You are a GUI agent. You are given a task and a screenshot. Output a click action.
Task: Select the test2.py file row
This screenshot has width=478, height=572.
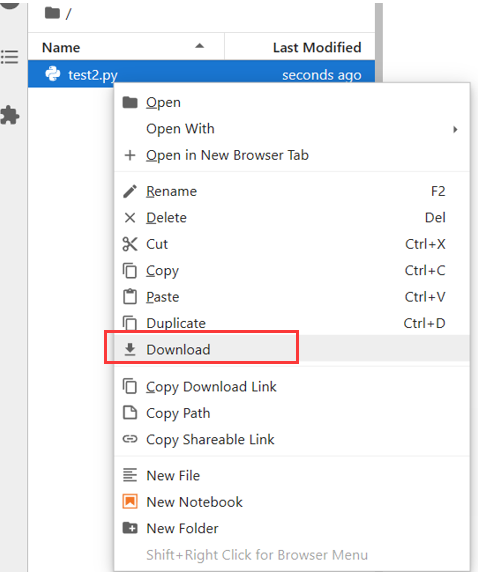(201, 74)
